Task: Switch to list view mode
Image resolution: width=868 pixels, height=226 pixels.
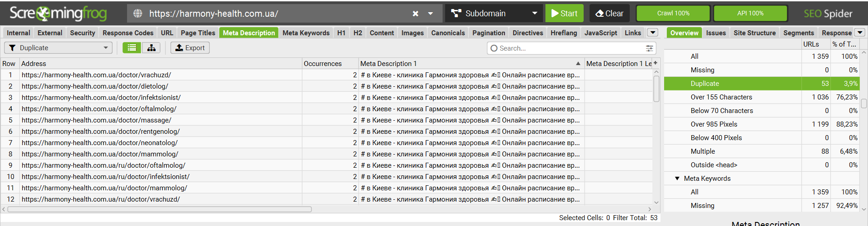Action: [132, 48]
